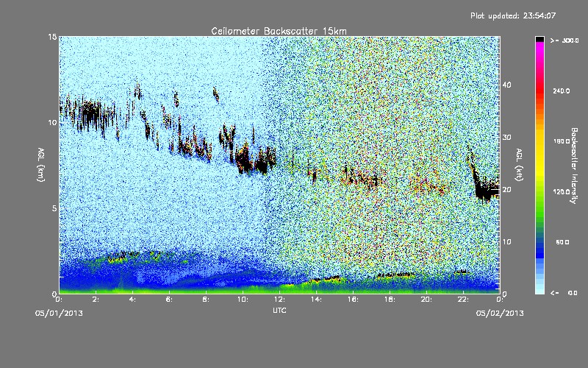Click the 'AGL (km)' axis label

(41, 165)
